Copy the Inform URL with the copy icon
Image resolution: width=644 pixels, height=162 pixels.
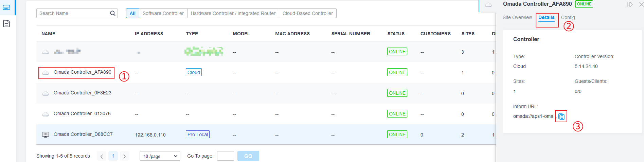pos(561,116)
